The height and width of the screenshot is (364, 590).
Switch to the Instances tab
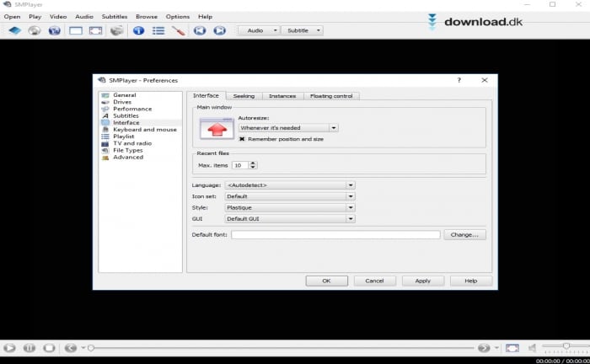coord(282,96)
